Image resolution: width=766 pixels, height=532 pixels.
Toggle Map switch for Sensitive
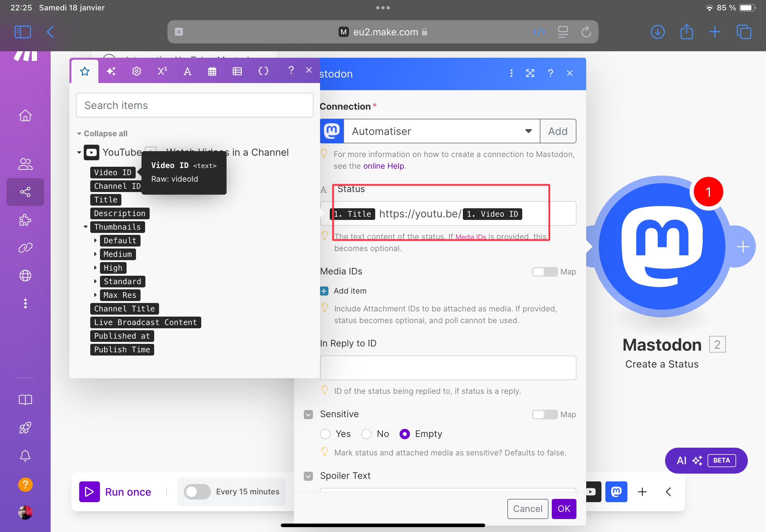click(545, 414)
